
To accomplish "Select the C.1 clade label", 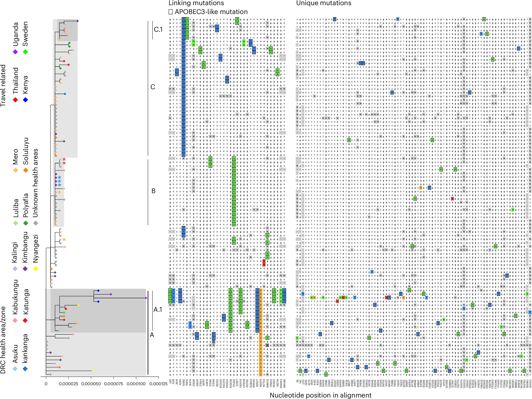I will tap(158, 29).
